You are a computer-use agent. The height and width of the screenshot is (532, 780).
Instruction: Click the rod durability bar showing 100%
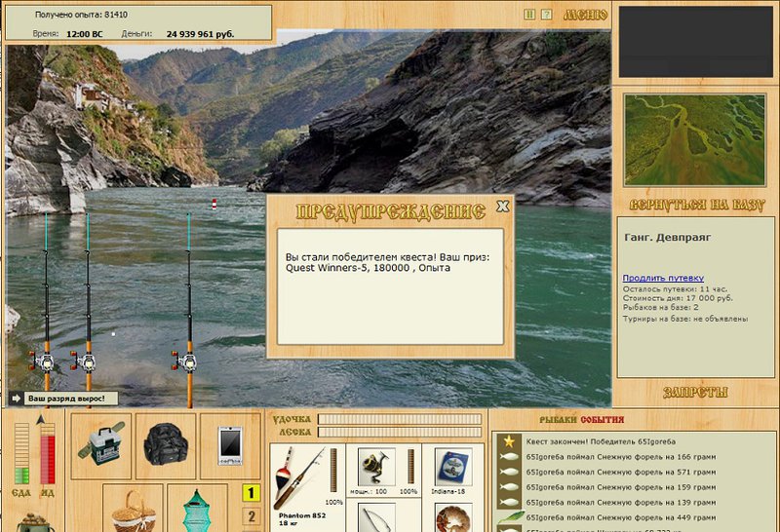point(333,471)
